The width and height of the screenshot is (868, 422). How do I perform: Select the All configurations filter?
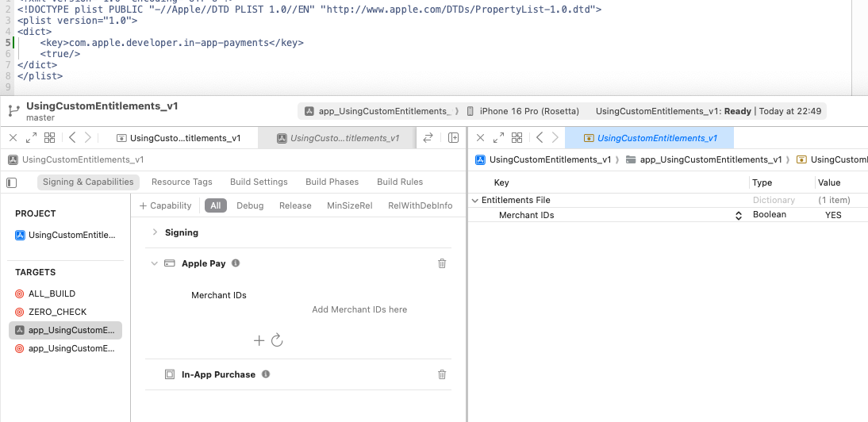pyautogui.click(x=215, y=205)
